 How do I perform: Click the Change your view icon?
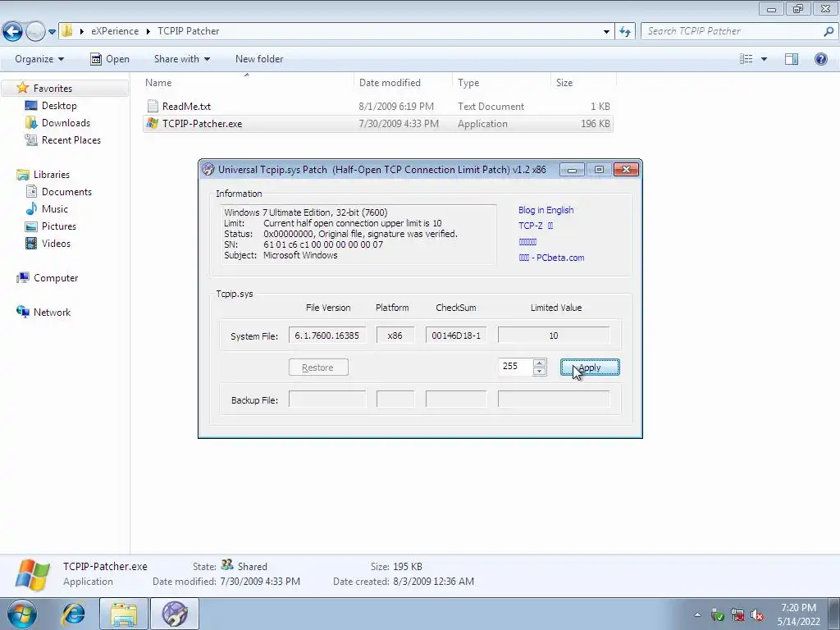coord(746,59)
